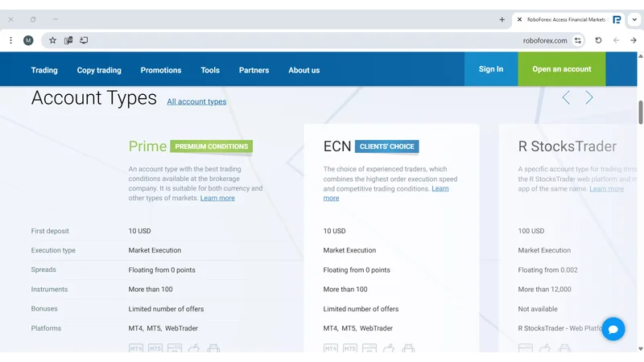Viewport: 644px width, 362px height.
Task: Click the PREMIUM CONDITIONS badge
Action: pos(212,146)
